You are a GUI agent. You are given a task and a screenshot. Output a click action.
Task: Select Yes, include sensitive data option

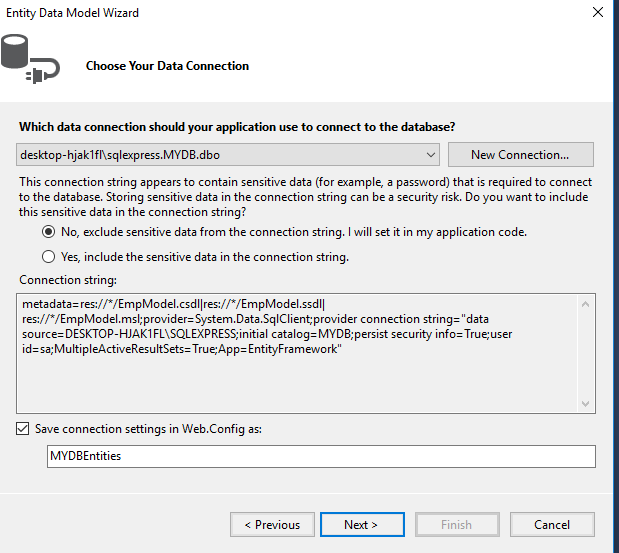(x=48, y=257)
